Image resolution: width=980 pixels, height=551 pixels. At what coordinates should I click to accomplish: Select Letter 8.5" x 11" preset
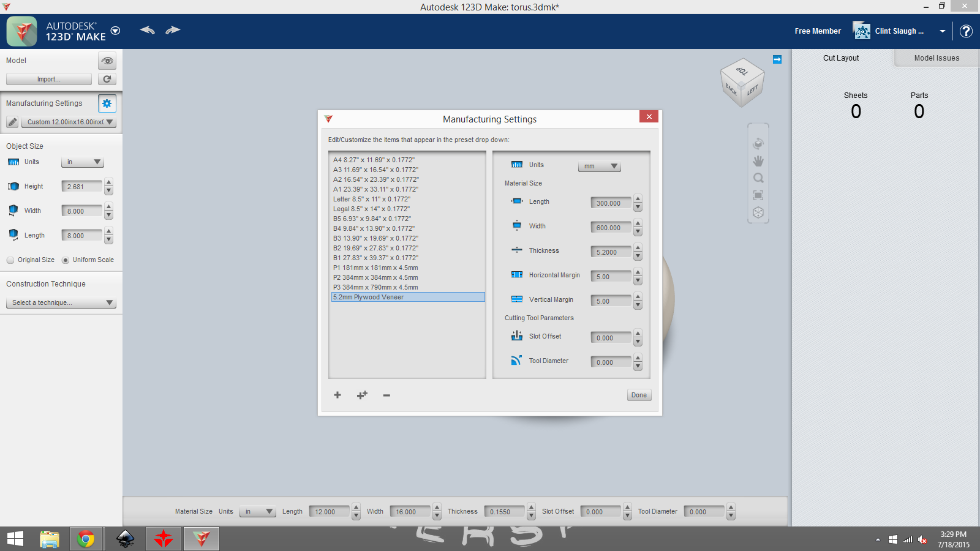tap(407, 199)
